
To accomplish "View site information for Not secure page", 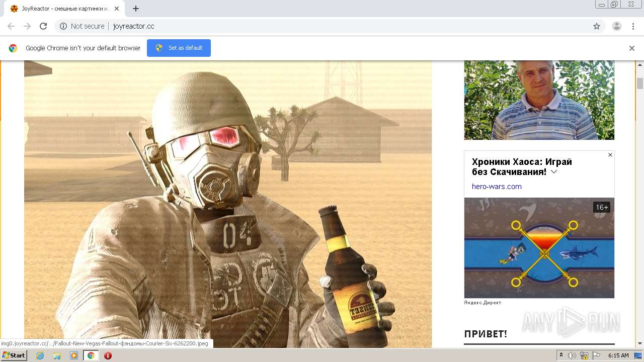I will pyautogui.click(x=82, y=26).
